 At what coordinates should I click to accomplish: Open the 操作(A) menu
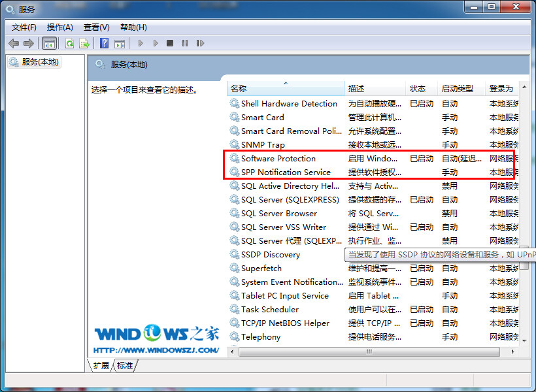[60, 27]
